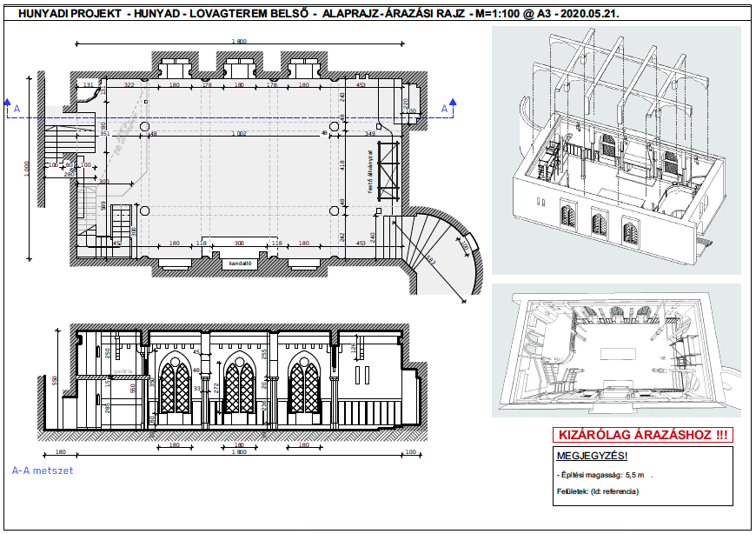756x534 pixels.
Task: Select the '590' height dimension left of the section
Action: (54, 381)
